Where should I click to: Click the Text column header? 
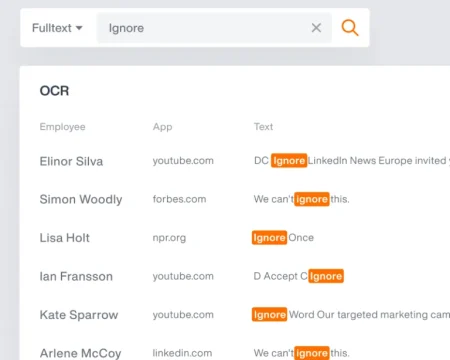tap(263, 127)
